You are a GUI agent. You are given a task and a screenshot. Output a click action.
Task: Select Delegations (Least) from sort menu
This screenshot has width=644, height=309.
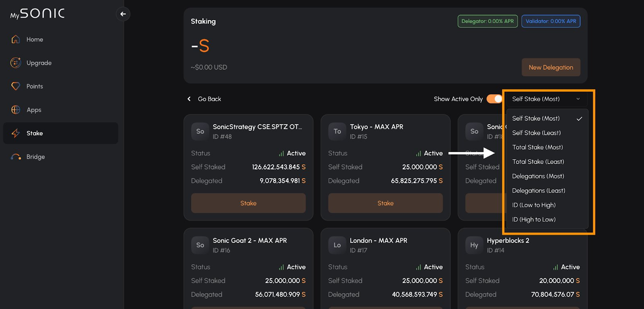click(539, 191)
